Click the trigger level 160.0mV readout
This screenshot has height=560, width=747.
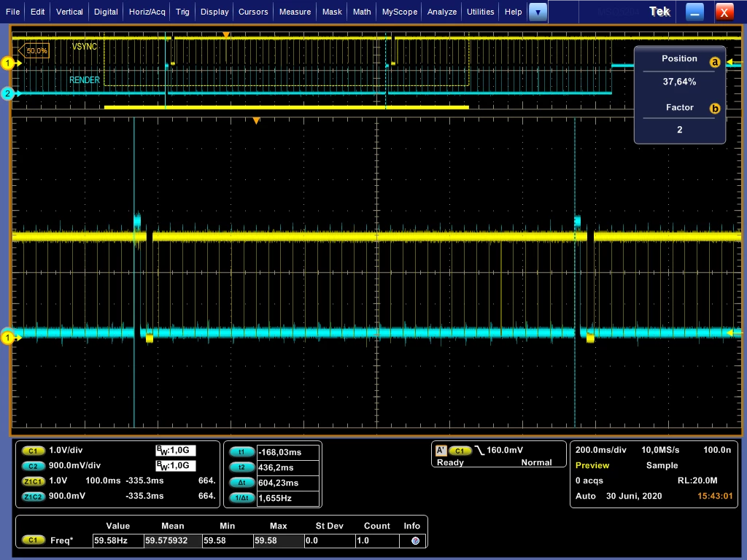[x=505, y=450]
